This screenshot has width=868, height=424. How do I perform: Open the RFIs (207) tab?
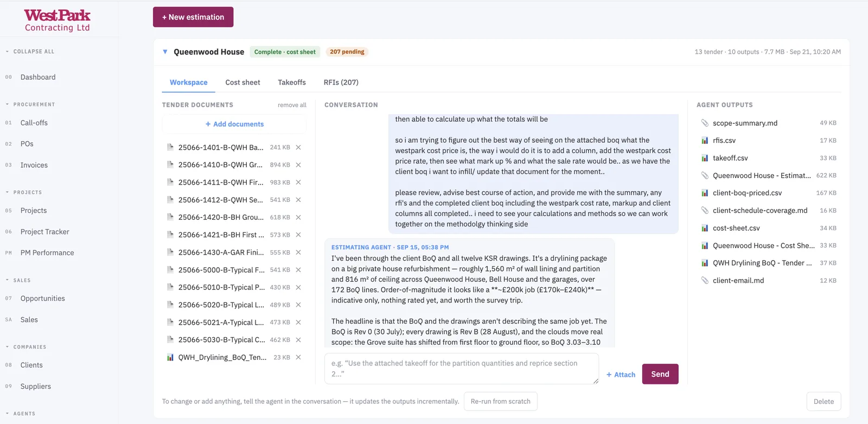(x=341, y=83)
